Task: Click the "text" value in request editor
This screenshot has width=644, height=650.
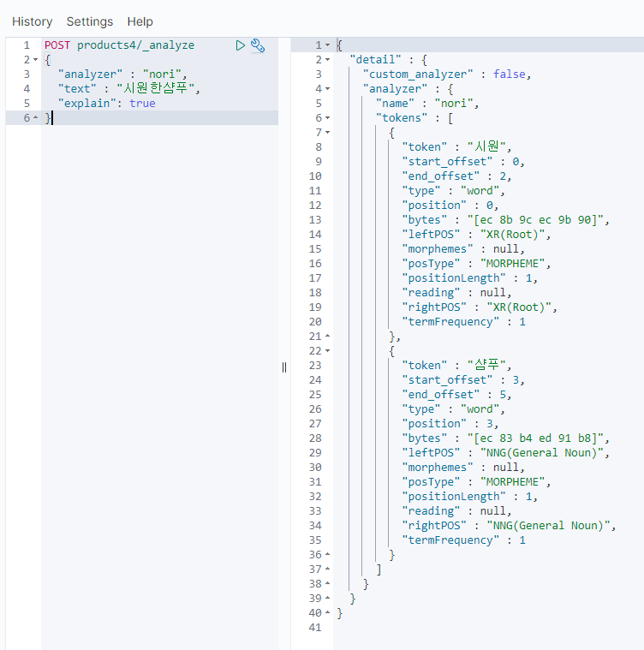Action: coord(158,89)
